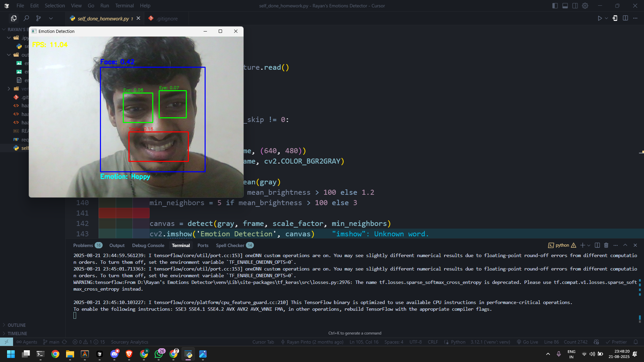The image size is (644, 362).
Task: Open the Terminal menu
Action: (x=124, y=6)
